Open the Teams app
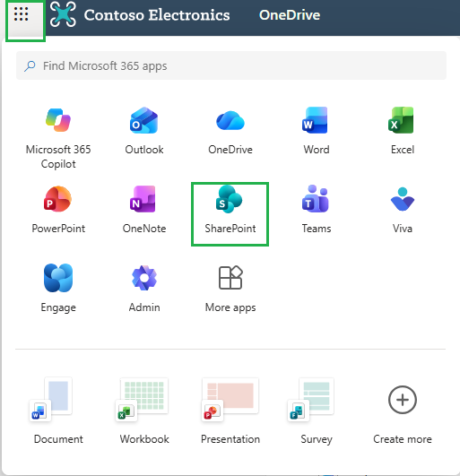 click(x=316, y=210)
